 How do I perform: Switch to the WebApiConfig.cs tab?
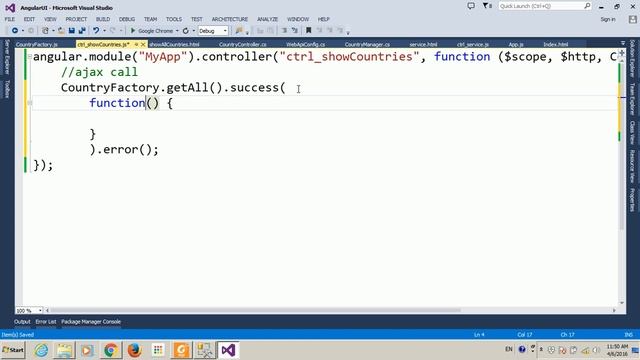tap(306, 44)
